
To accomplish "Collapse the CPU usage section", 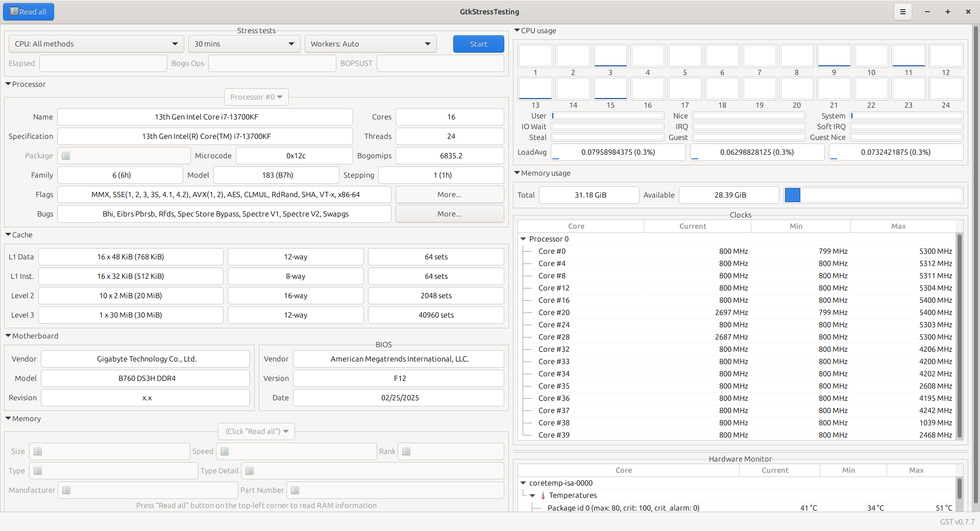I will click(x=517, y=31).
